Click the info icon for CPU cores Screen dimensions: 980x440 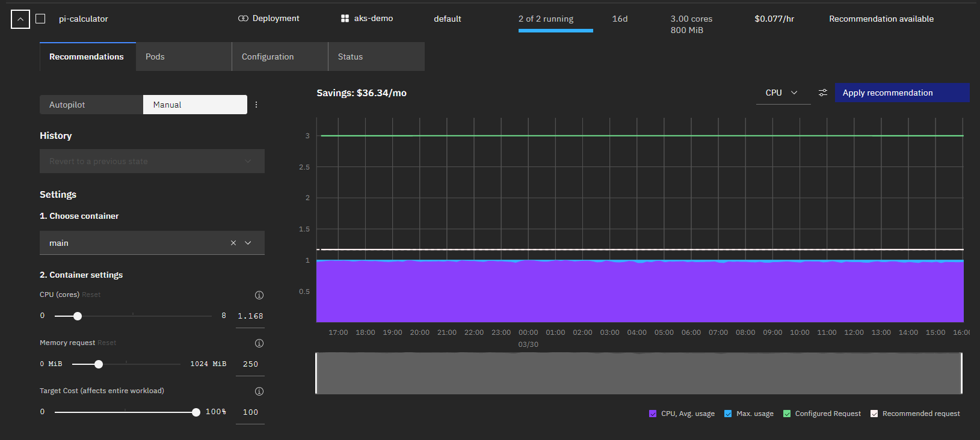pyautogui.click(x=259, y=295)
